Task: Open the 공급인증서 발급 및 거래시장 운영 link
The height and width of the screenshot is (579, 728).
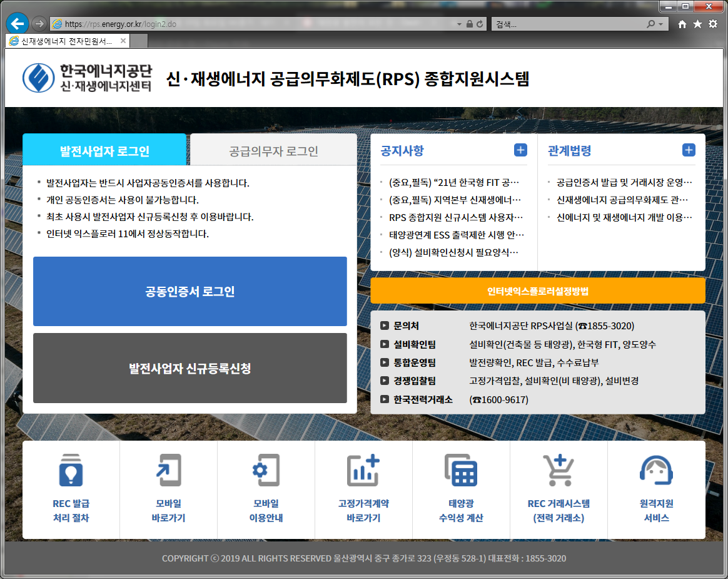Action: click(x=624, y=183)
